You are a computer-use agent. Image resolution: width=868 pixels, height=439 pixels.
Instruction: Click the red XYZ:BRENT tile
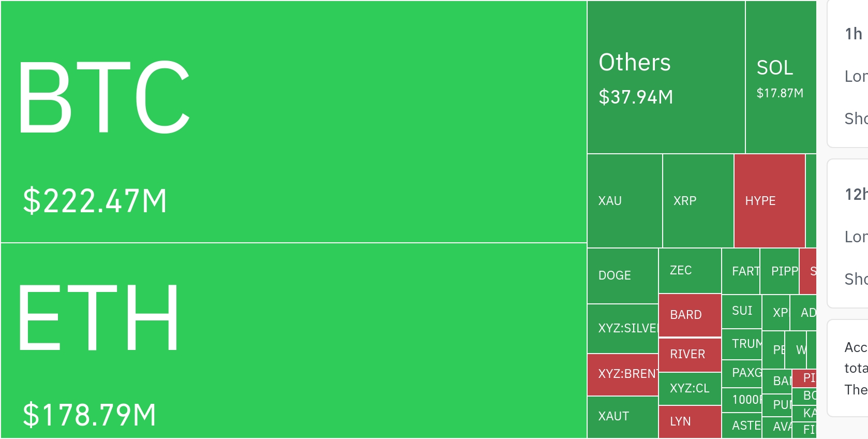[x=622, y=374]
